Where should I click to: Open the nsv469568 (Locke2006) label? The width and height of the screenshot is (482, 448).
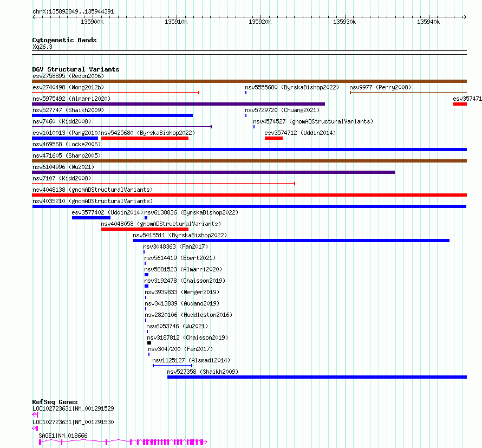point(67,144)
